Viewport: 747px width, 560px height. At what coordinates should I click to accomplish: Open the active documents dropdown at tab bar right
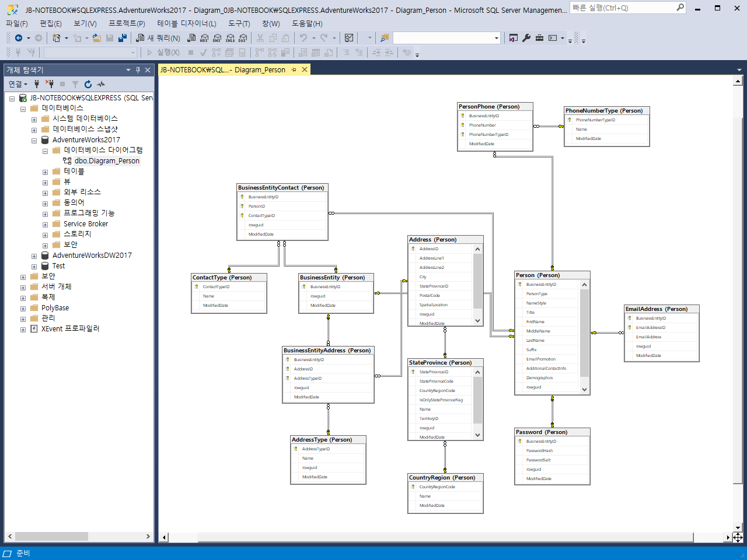click(739, 70)
